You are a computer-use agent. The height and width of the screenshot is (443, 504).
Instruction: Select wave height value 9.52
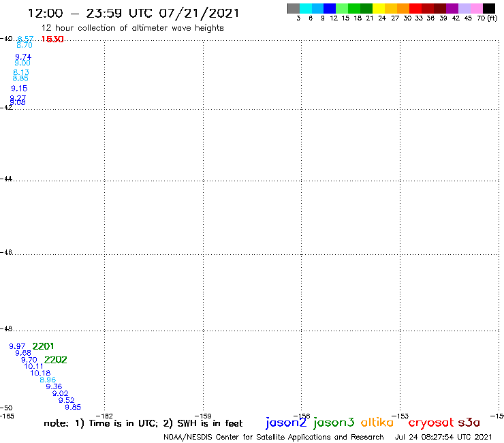pyautogui.click(x=66, y=400)
